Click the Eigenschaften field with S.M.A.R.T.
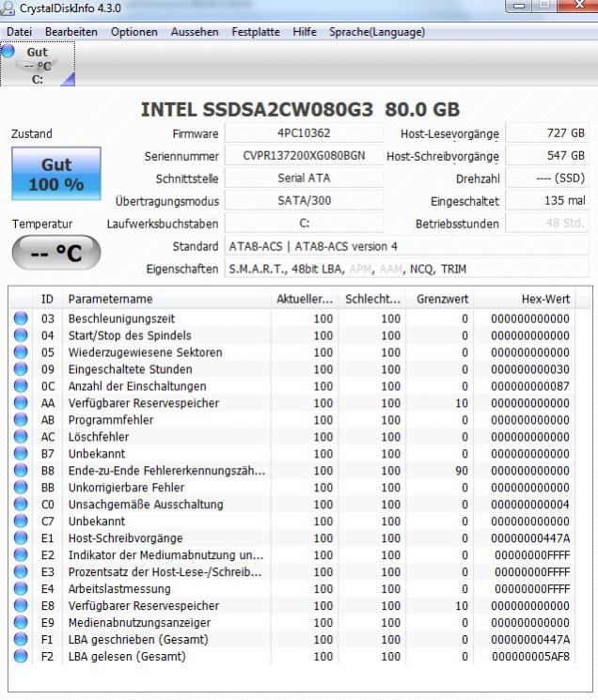Viewport: 598px width, 700px height. (407, 269)
